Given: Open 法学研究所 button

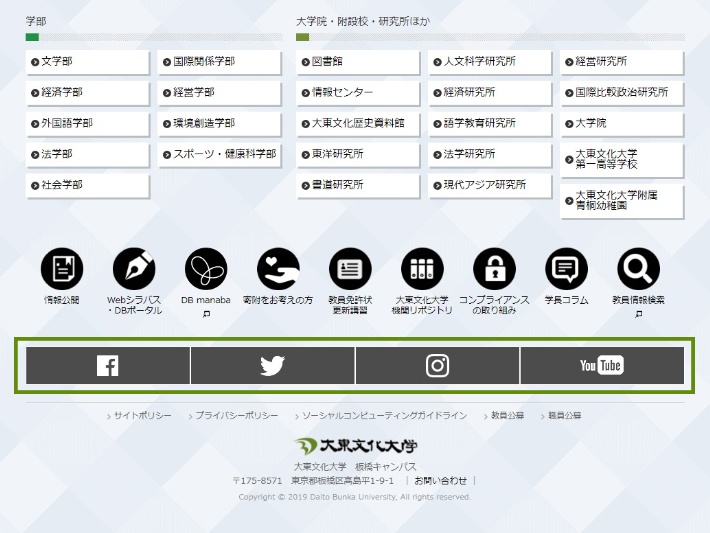Looking at the screenshot, I should 490,154.
